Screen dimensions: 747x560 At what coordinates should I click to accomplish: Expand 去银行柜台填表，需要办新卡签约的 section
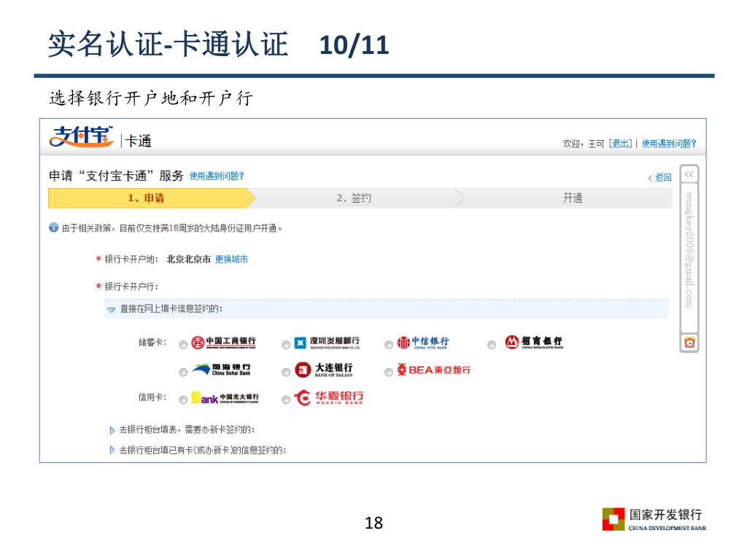(x=112, y=430)
